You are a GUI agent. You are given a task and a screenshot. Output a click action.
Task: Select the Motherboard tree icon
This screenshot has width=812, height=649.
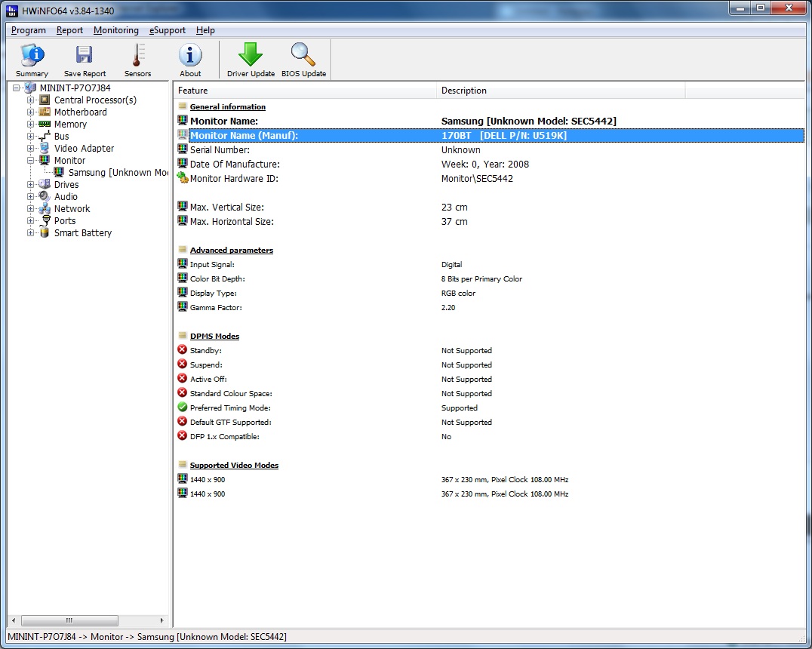[45, 112]
